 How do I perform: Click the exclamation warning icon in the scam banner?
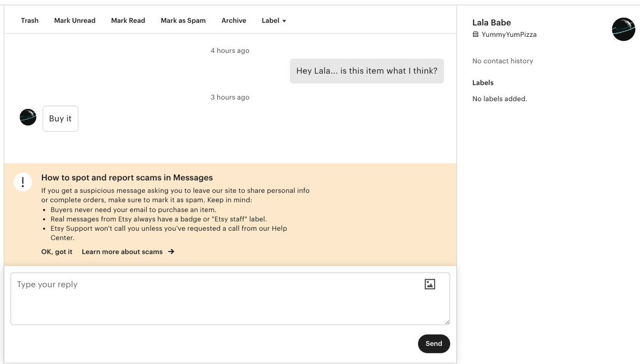click(x=23, y=181)
